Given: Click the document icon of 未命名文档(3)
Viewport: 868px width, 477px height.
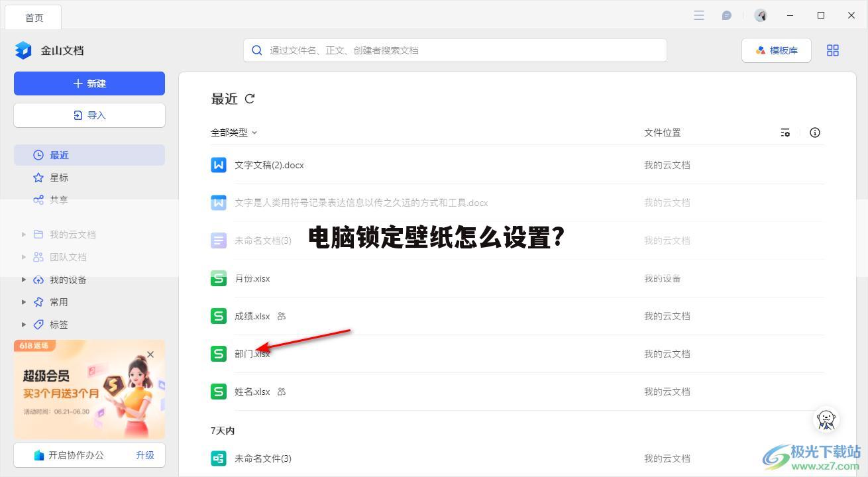Looking at the screenshot, I should pos(219,240).
